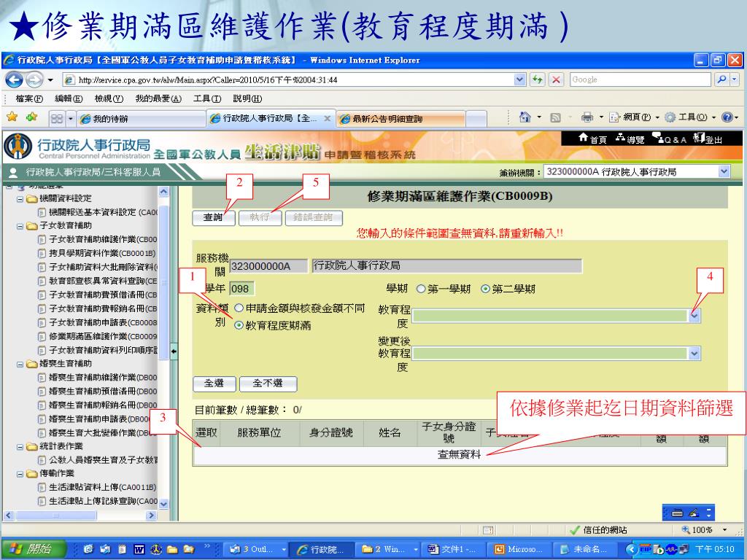The width and height of the screenshot is (747, 560).
Task: Open the 說明(H) menu
Action: click(247, 98)
